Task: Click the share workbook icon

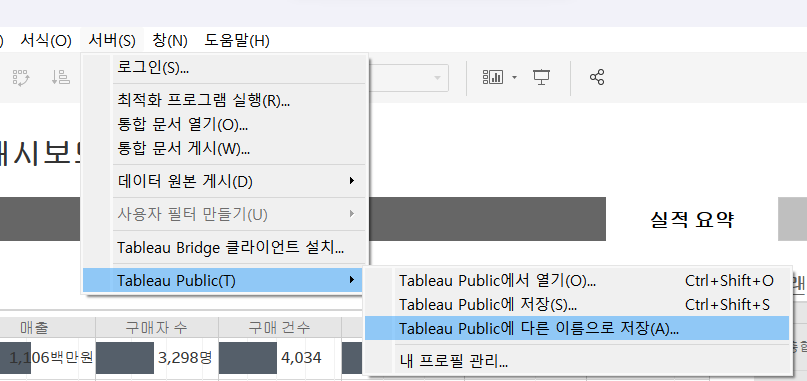Action: [597, 78]
